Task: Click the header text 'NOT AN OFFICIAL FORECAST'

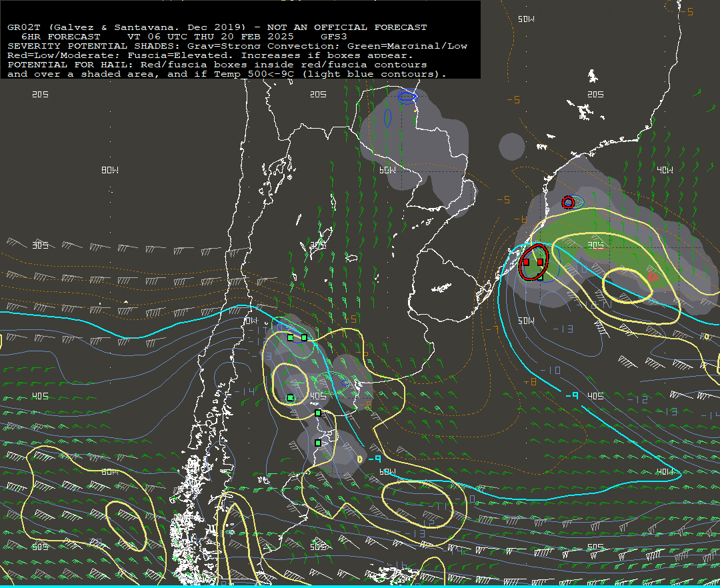Action: pos(347,27)
